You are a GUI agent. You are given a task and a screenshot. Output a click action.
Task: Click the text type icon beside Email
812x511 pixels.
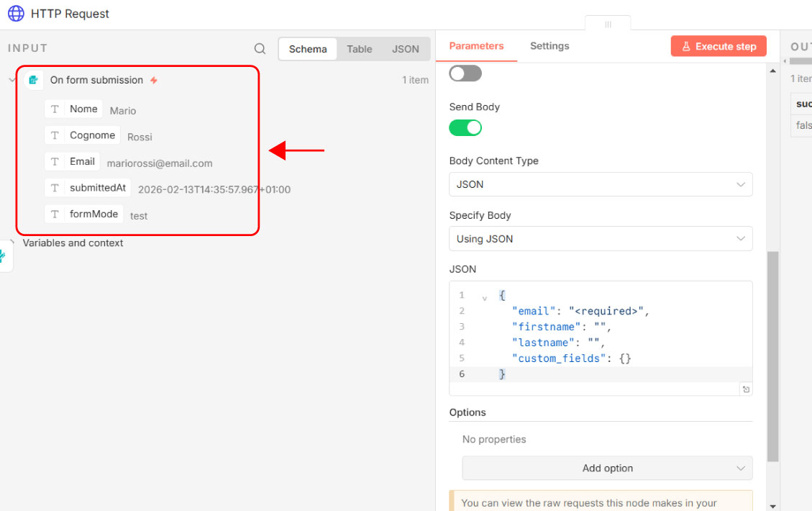coord(55,162)
